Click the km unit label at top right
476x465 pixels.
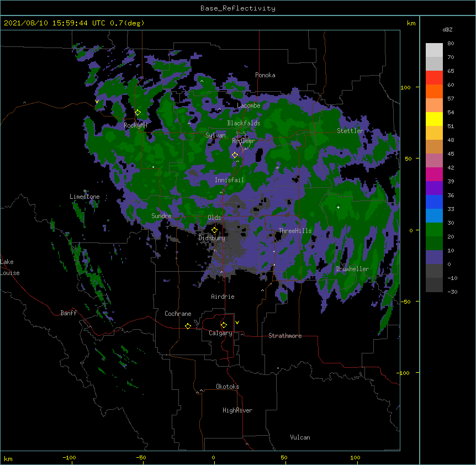coord(411,23)
